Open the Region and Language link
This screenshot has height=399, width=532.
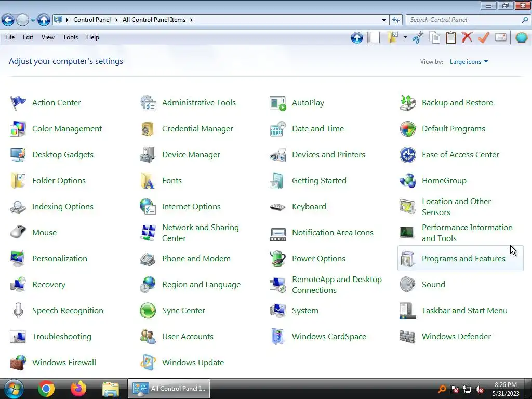(201, 285)
